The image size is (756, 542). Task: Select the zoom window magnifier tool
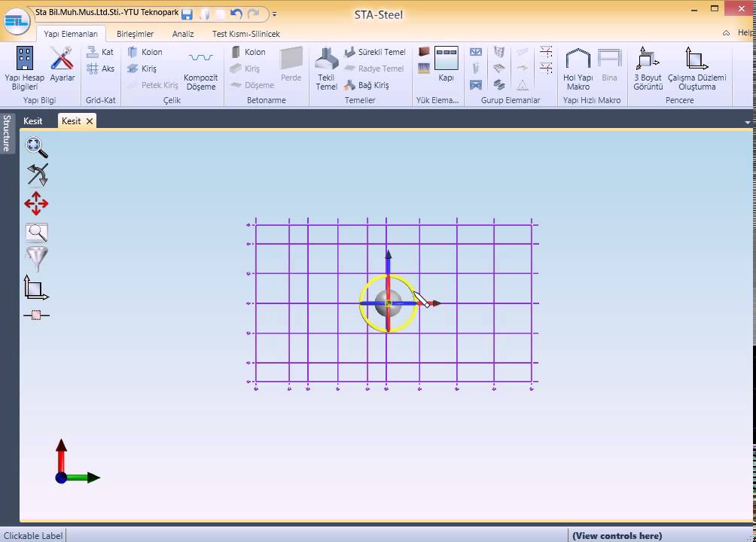(37, 233)
